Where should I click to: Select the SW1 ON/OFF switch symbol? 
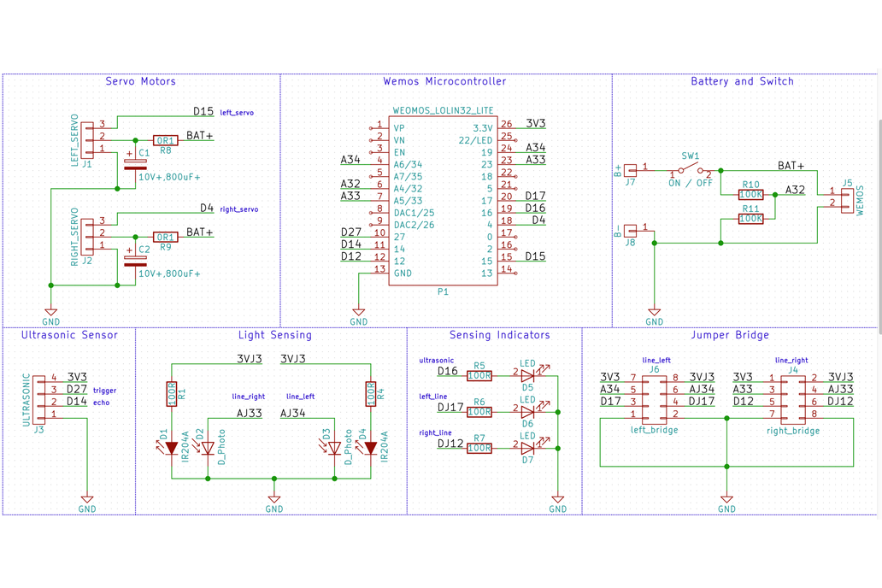pos(691,170)
